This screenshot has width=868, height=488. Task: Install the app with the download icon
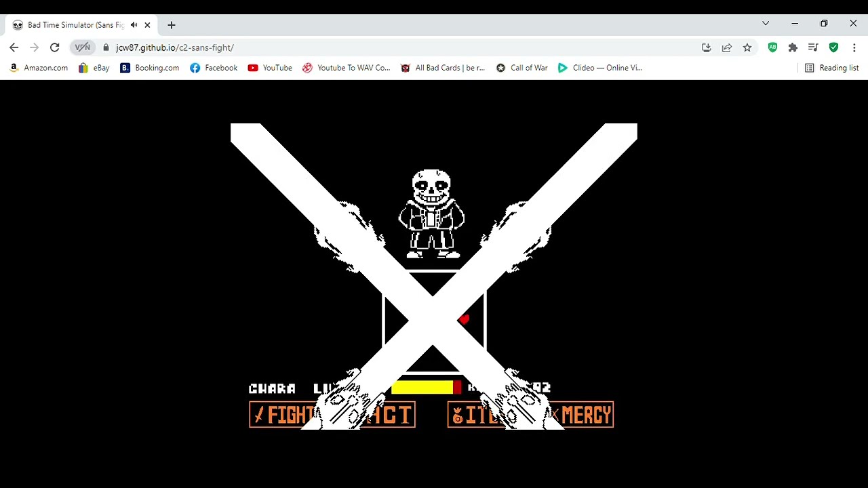pos(706,47)
